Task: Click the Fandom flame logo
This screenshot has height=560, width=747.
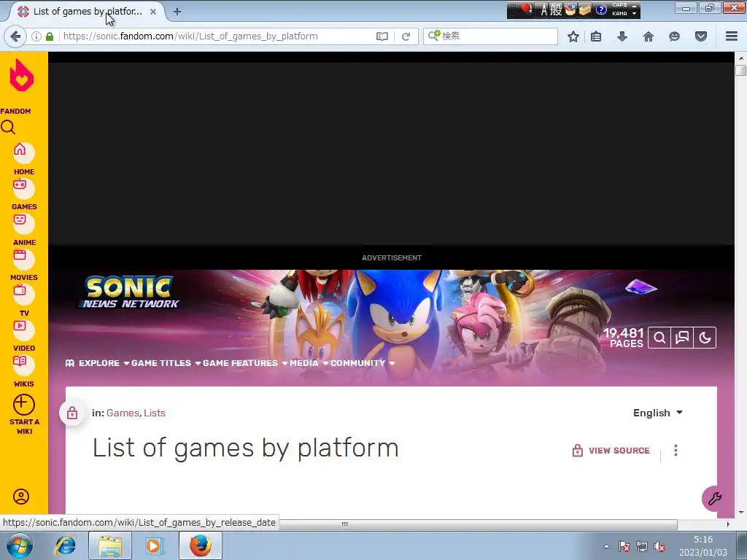Action: coord(21,75)
